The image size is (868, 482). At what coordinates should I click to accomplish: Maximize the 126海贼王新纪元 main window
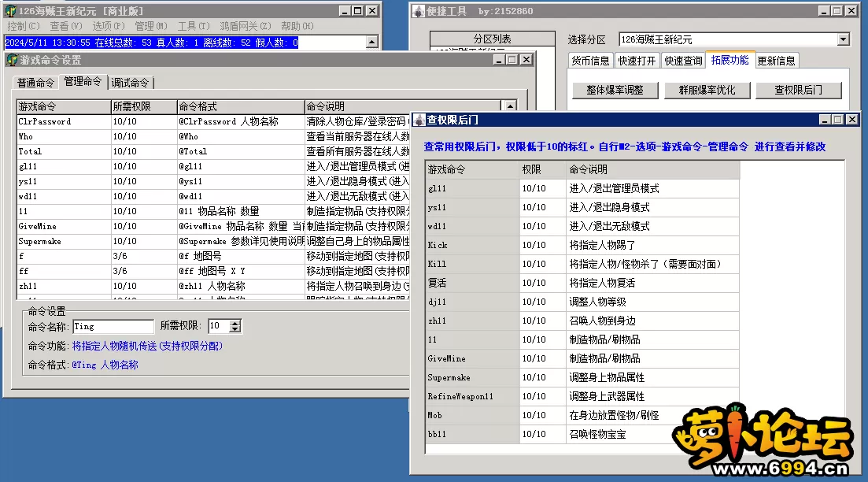tap(357, 10)
